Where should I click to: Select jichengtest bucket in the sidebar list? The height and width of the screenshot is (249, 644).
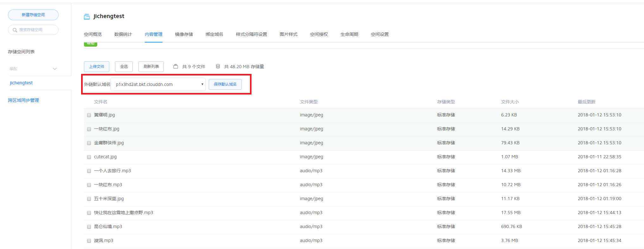click(21, 83)
